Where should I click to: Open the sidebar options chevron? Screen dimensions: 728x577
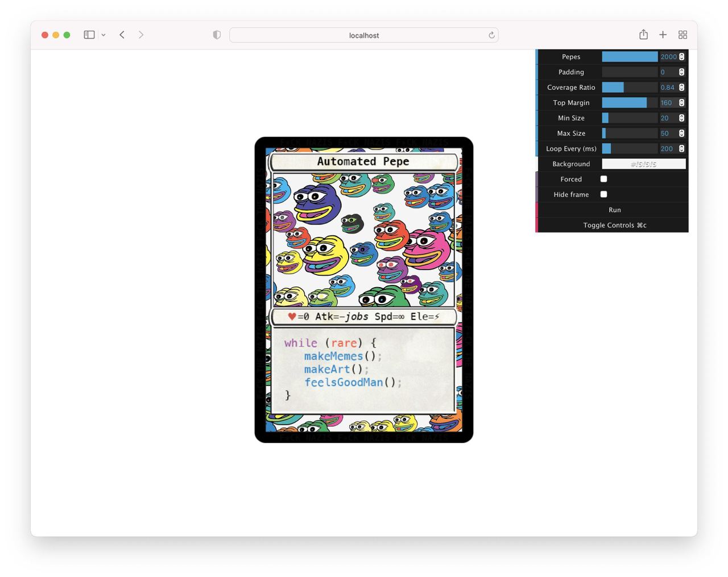click(104, 35)
